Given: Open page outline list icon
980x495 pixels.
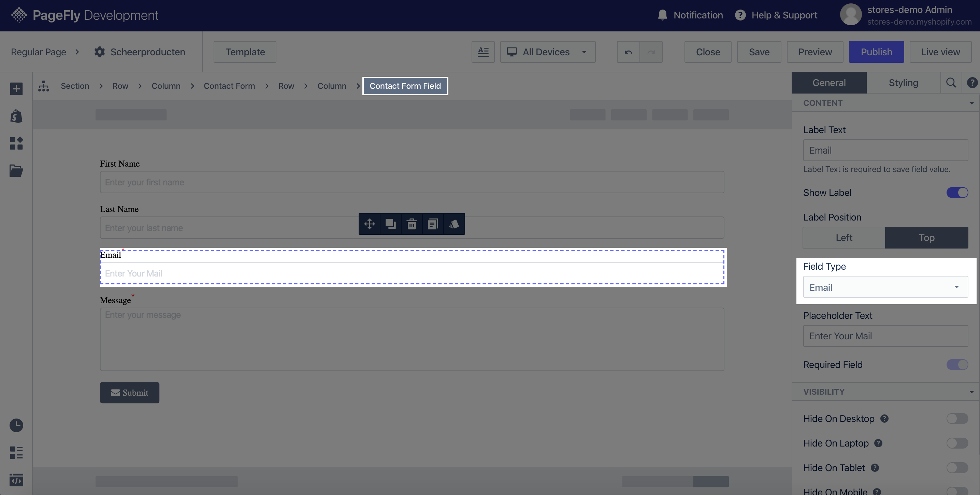Looking at the screenshot, I should [16, 452].
